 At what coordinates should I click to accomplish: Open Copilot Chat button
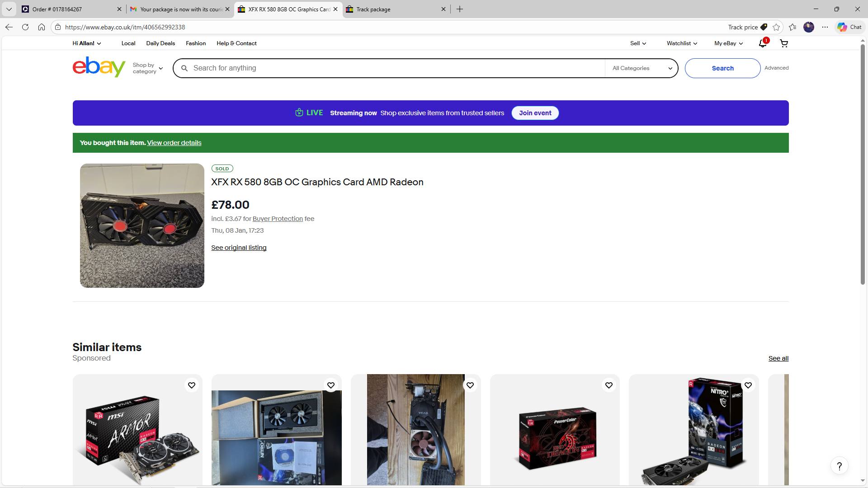[849, 27]
